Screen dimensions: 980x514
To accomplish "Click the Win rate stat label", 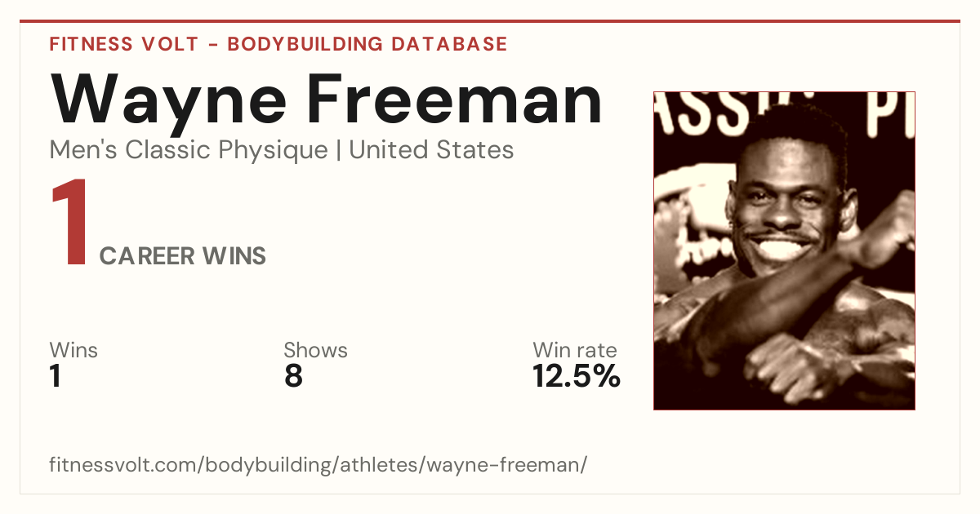I will coord(575,351).
